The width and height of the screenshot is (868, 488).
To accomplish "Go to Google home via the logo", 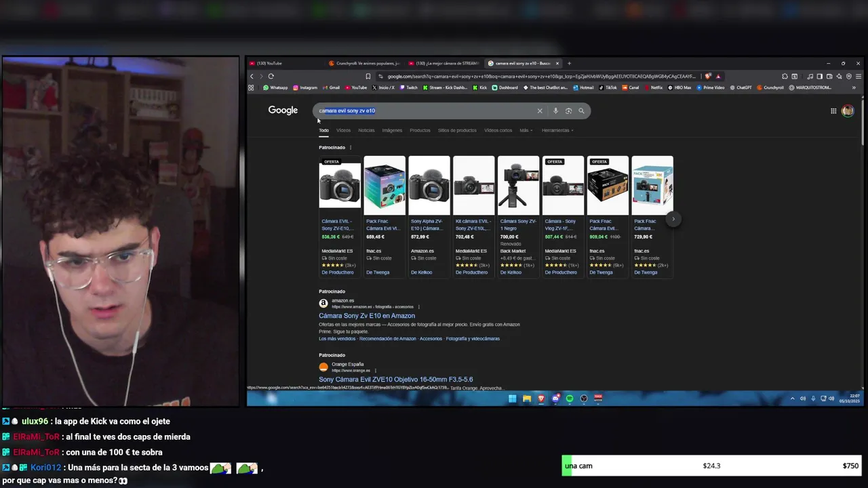I will click(x=283, y=110).
